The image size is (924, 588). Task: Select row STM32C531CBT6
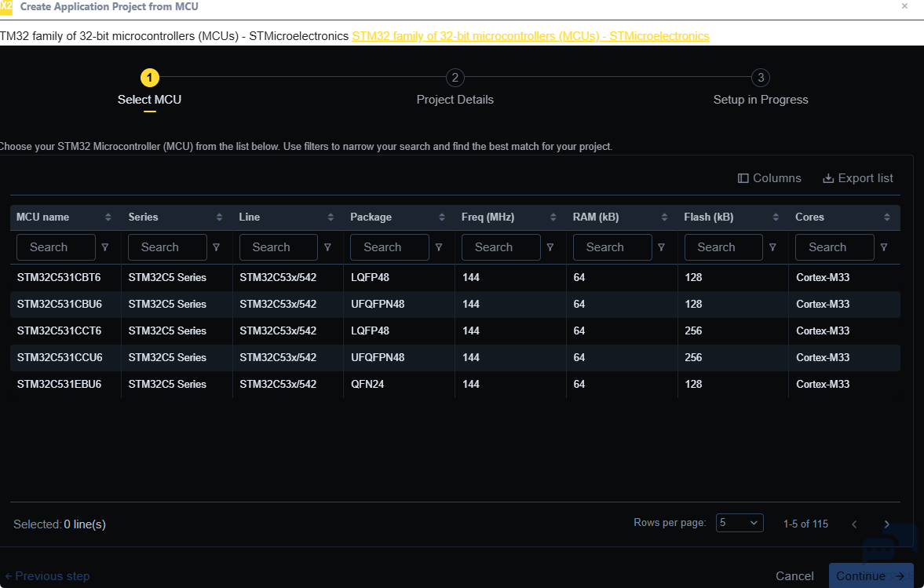tap(455, 277)
